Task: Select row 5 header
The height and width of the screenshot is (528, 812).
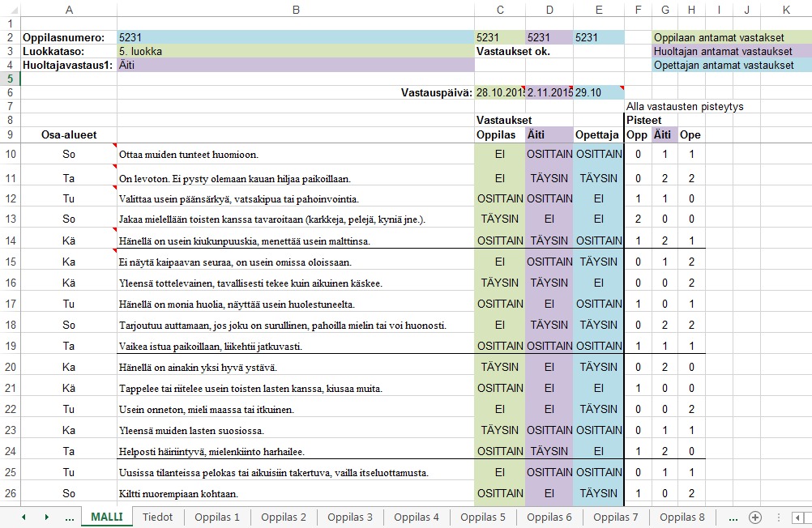Action: click(10, 79)
